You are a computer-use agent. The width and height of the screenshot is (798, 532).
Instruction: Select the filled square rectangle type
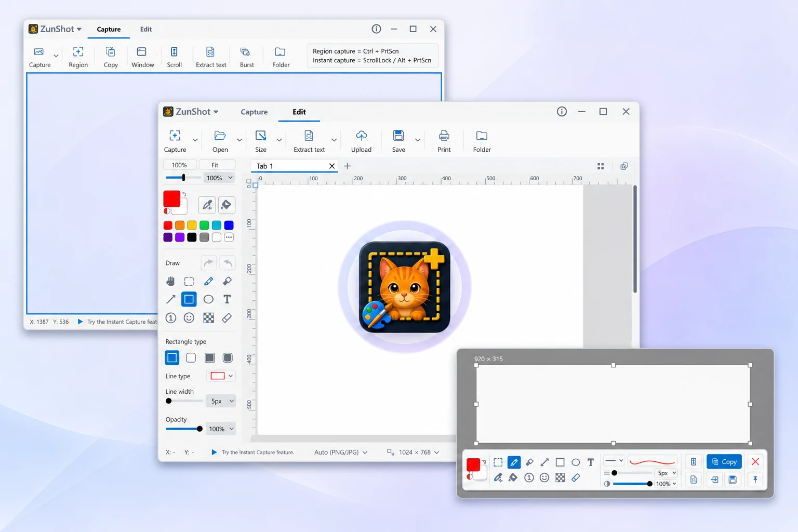[x=209, y=357]
